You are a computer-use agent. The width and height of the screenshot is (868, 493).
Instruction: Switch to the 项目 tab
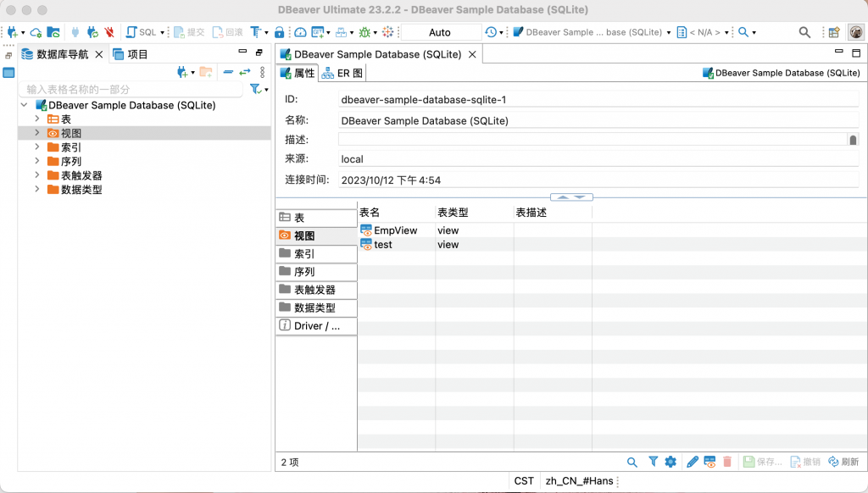(136, 53)
